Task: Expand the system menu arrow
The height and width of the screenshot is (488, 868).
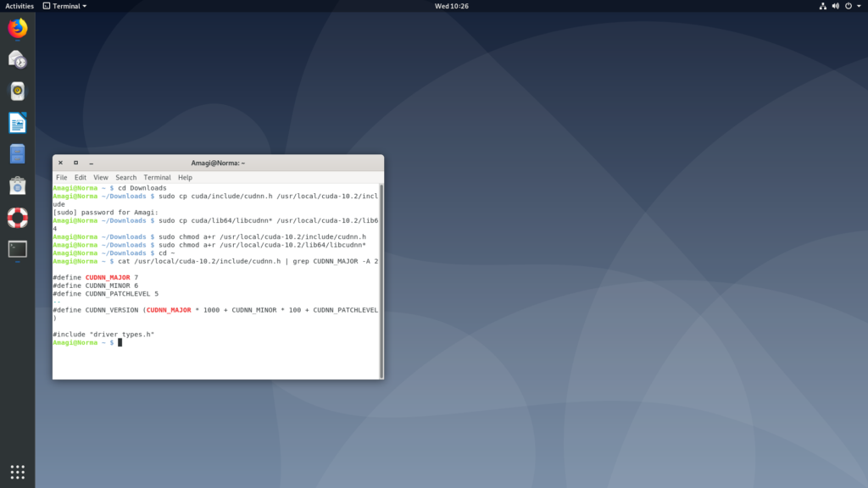Action: [x=860, y=6]
